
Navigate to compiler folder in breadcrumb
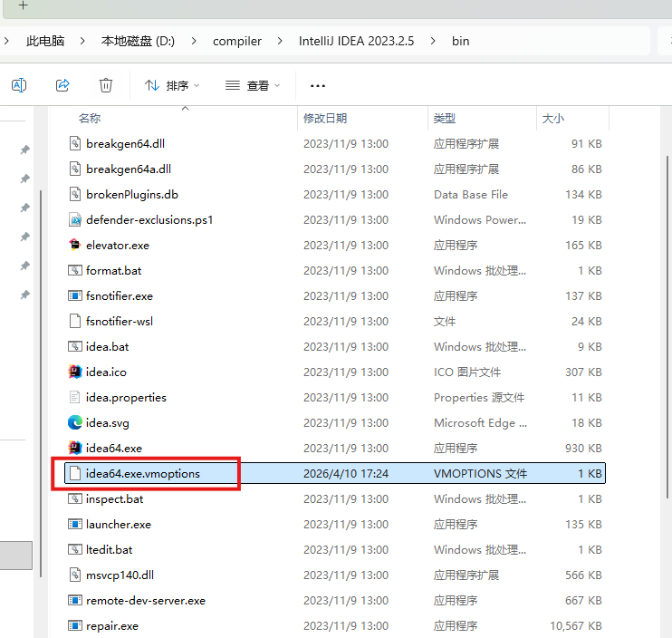[237, 41]
